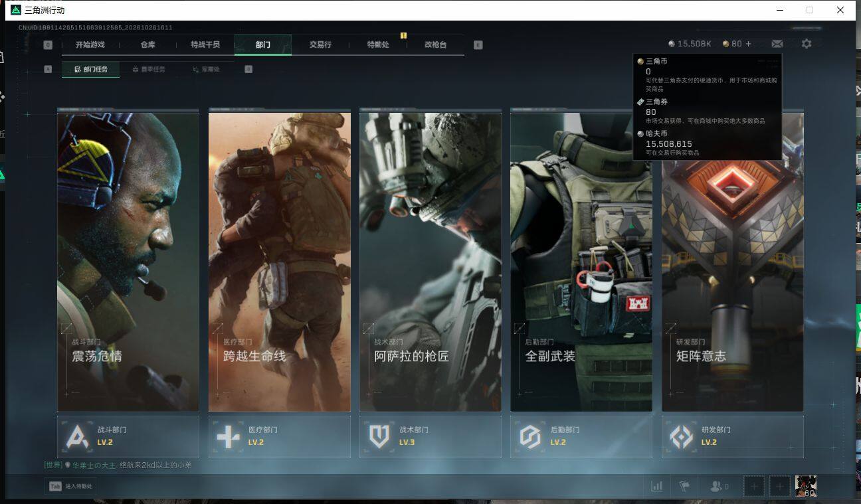The width and height of the screenshot is (861, 504).
Task: Open the statistics bar chart icon
Action: tap(657, 486)
